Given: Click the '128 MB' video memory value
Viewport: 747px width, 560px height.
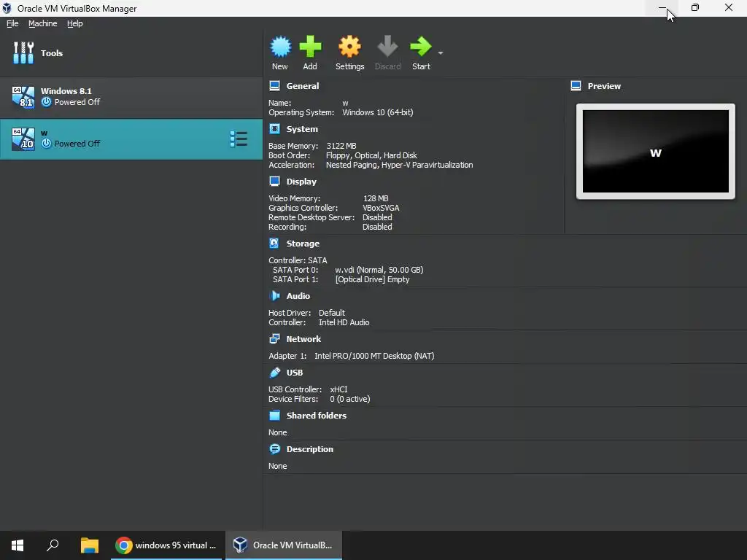Looking at the screenshot, I should [376, 198].
